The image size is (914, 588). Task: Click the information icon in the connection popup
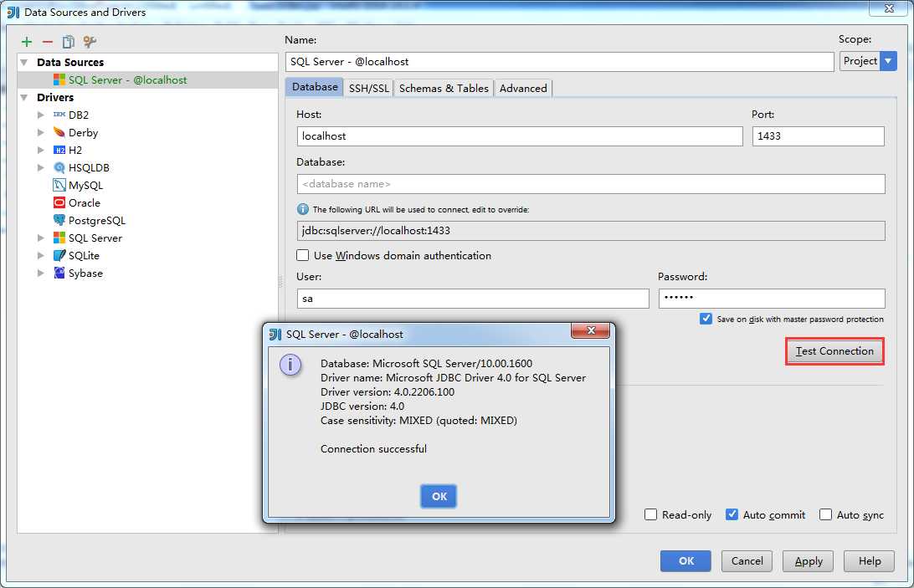coord(290,366)
